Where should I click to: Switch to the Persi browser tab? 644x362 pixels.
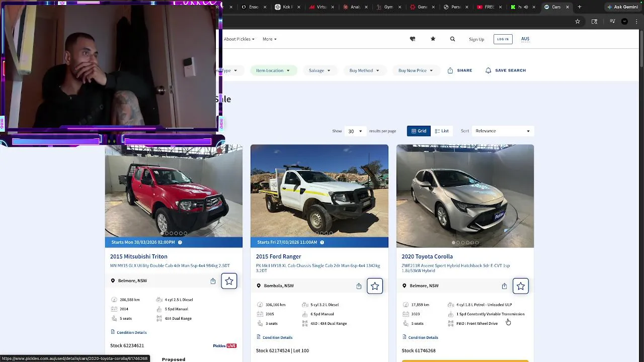pos(456,7)
